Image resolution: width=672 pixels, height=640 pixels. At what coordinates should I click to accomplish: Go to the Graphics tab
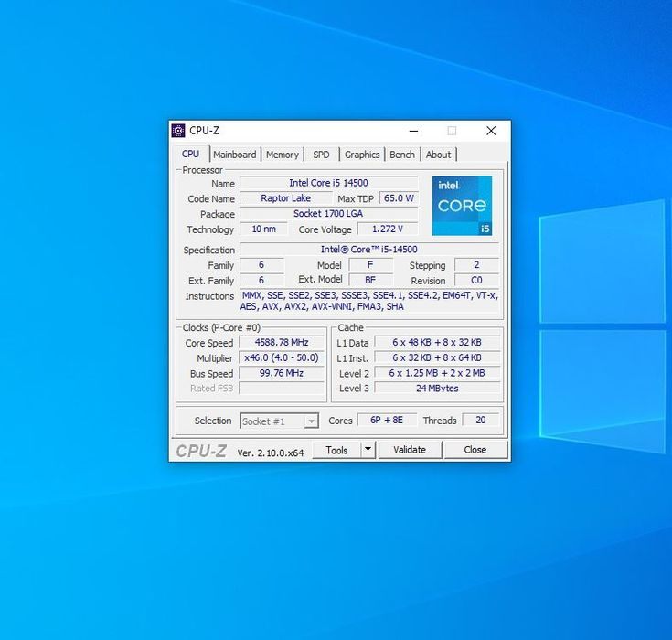coord(362,155)
